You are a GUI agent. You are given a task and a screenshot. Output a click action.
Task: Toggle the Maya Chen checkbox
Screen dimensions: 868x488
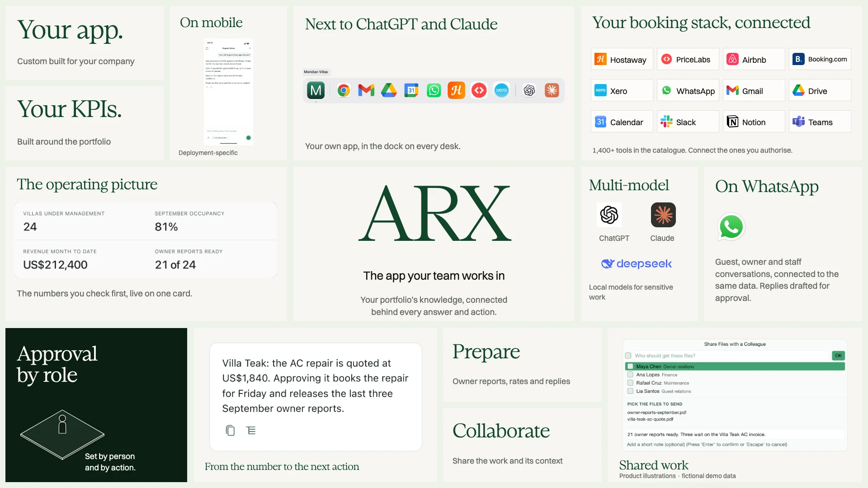pos(630,366)
